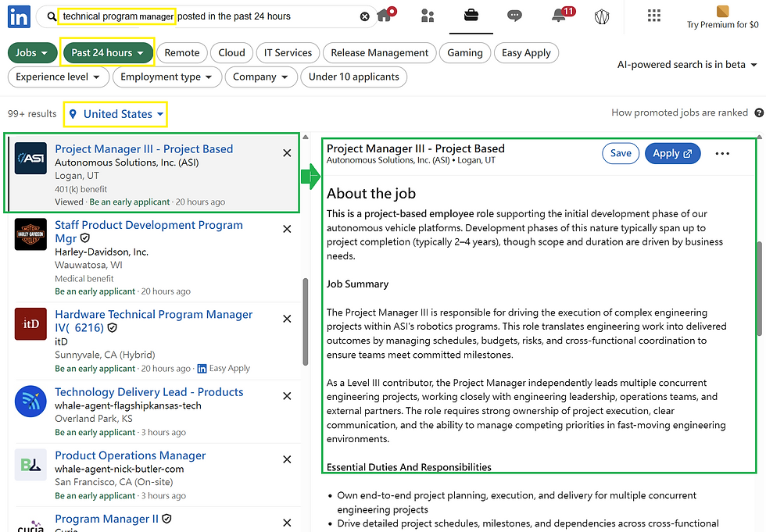766x532 pixels.
Task: Clear the search query text
Action: [x=364, y=16]
